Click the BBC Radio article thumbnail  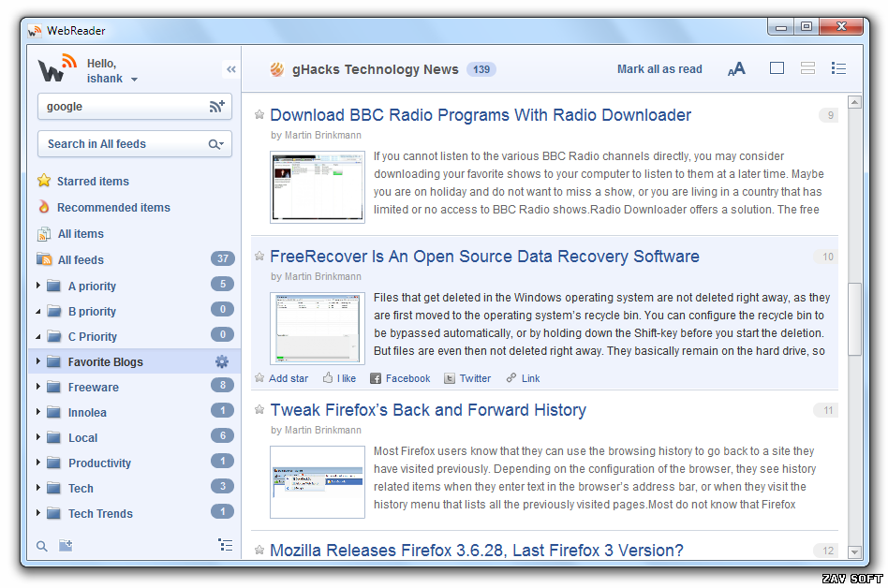pyautogui.click(x=318, y=186)
